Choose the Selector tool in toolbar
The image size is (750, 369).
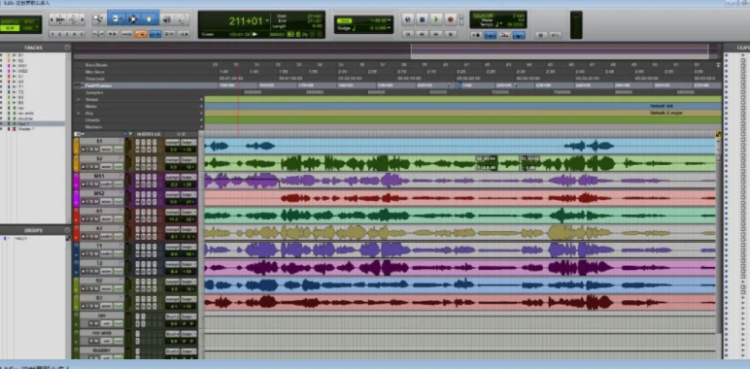pyautogui.click(x=133, y=19)
